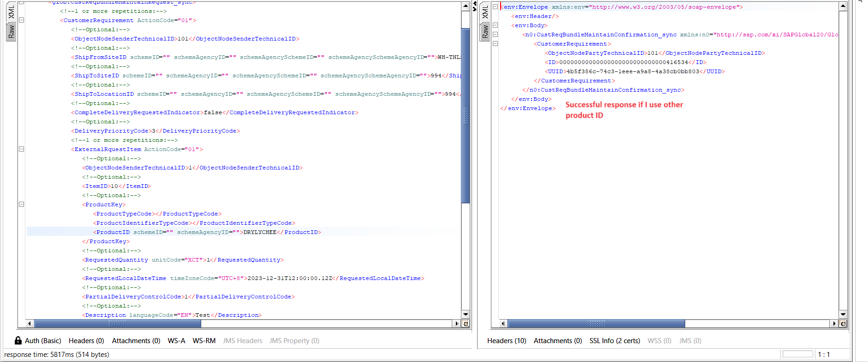Click the request horizontal scrollbar thumb
The height and width of the screenshot is (362, 868).
pyautogui.click(x=118, y=324)
